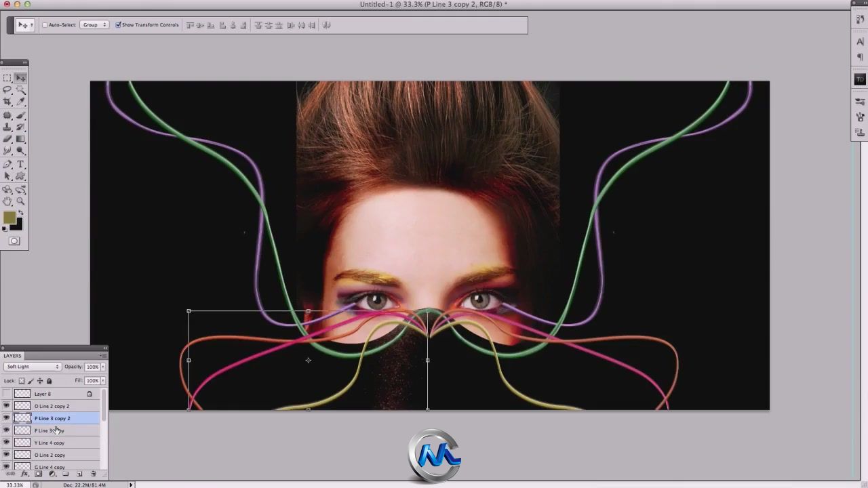
Task: Open the status bar info arrow
Action: coord(131,485)
